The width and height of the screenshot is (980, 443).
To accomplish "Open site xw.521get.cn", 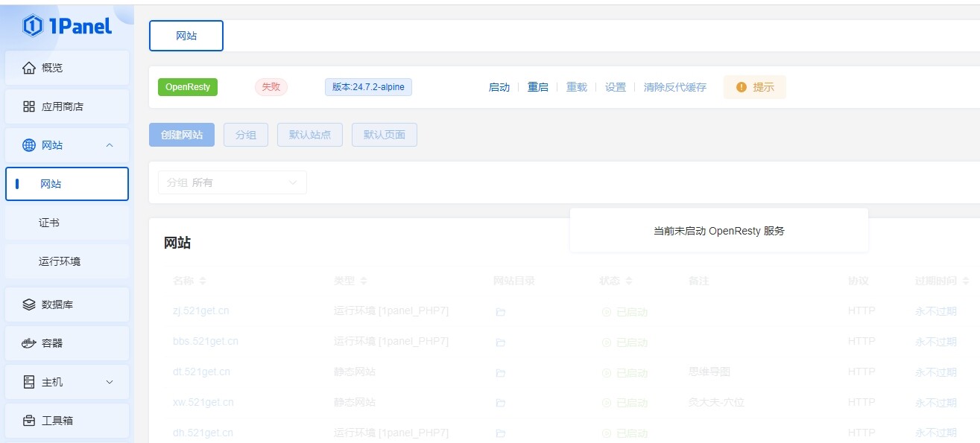I will 203,402.
